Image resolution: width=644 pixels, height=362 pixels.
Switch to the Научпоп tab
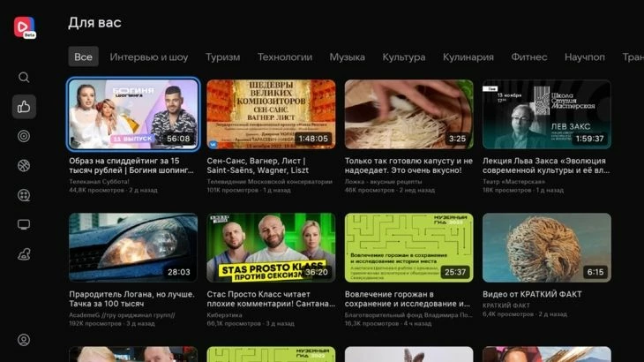pos(584,57)
